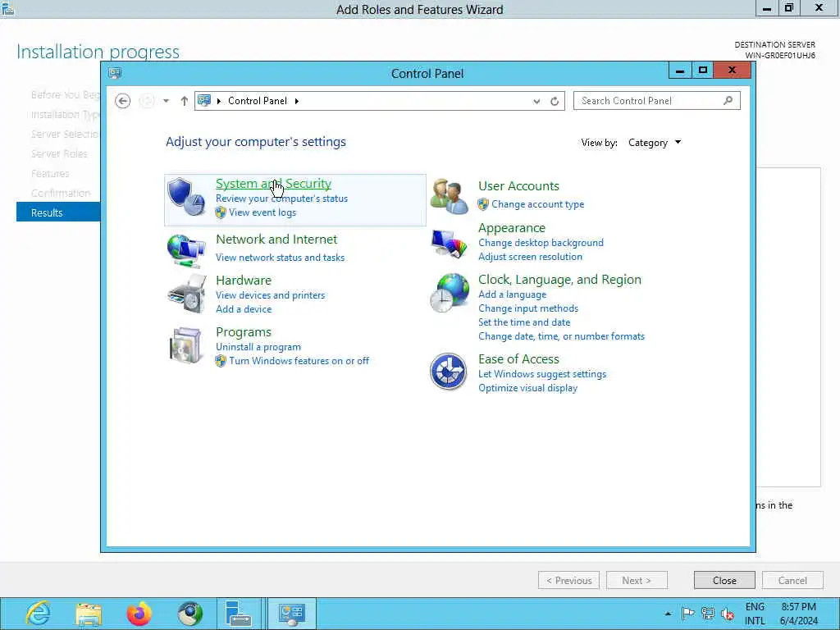The image size is (840, 630).
Task: Click the muted volume icon in system tray
Action: click(727, 614)
